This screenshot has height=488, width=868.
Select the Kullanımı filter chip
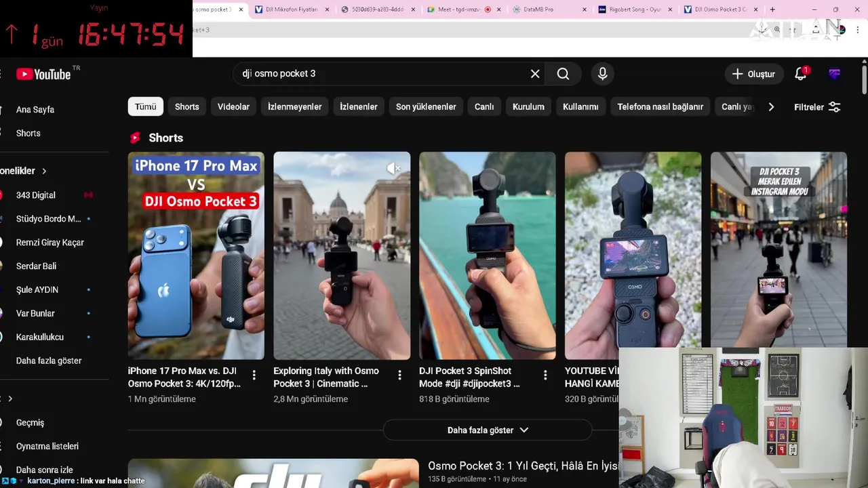580,106
